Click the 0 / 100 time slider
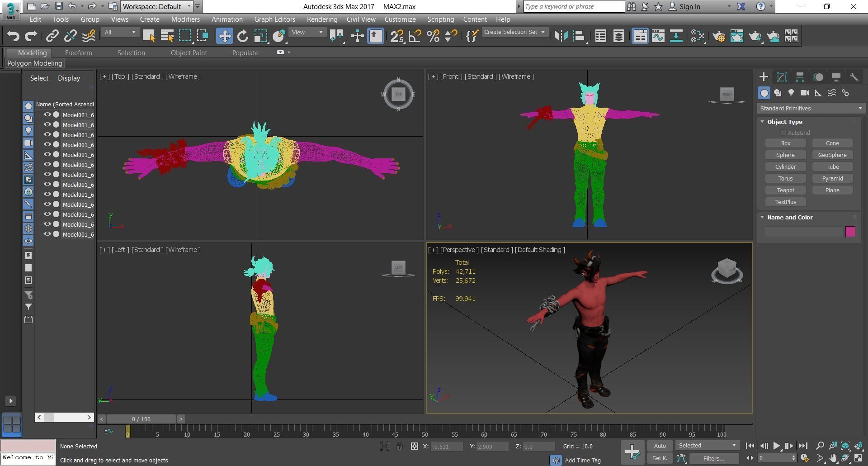Image resolution: width=868 pixels, height=466 pixels. click(x=141, y=419)
